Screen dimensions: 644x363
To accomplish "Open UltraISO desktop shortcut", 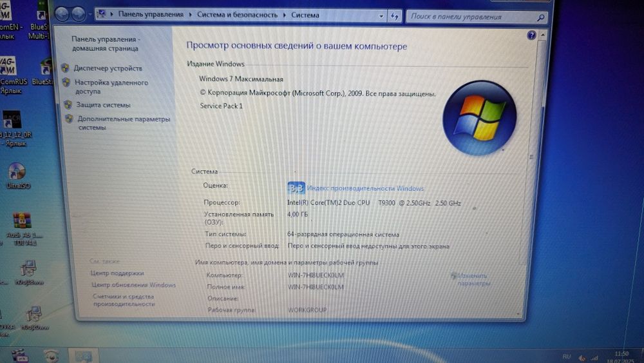I will (x=17, y=175).
